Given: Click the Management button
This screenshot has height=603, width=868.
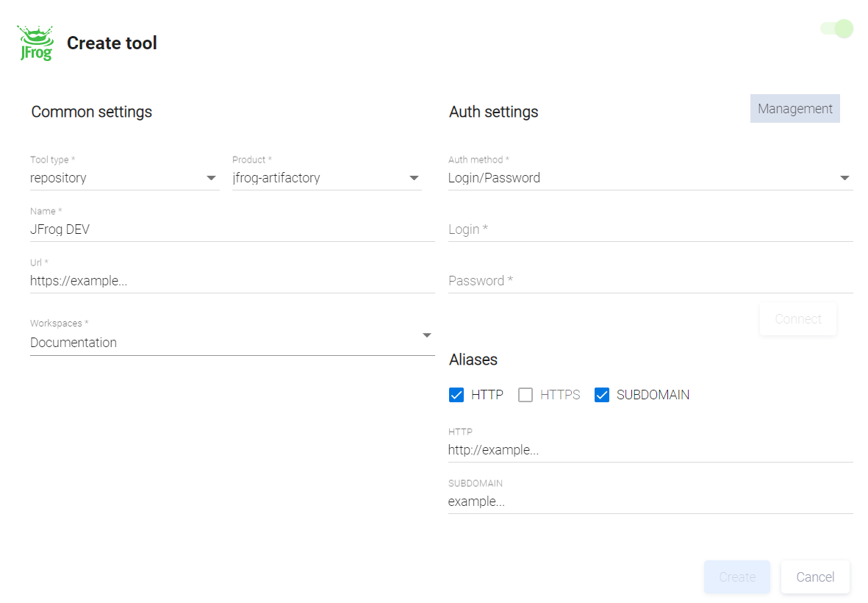Looking at the screenshot, I should (795, 109).
